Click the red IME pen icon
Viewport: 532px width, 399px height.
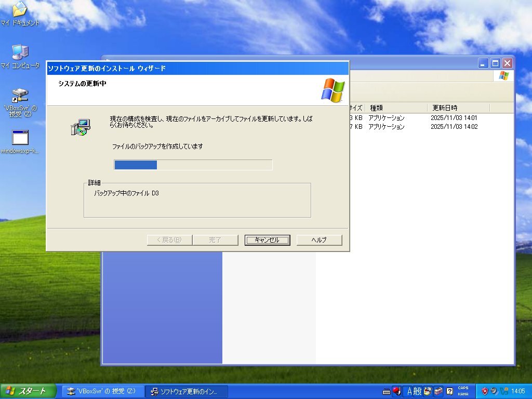396,391
